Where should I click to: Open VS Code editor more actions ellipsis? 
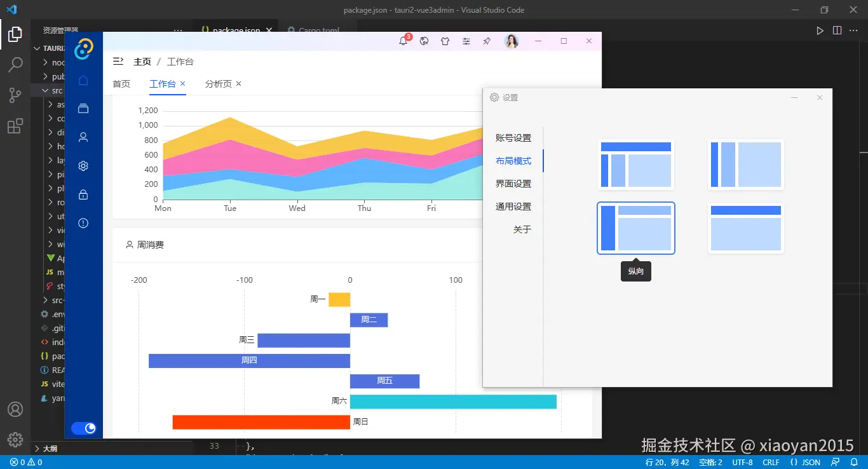point(853,31)
